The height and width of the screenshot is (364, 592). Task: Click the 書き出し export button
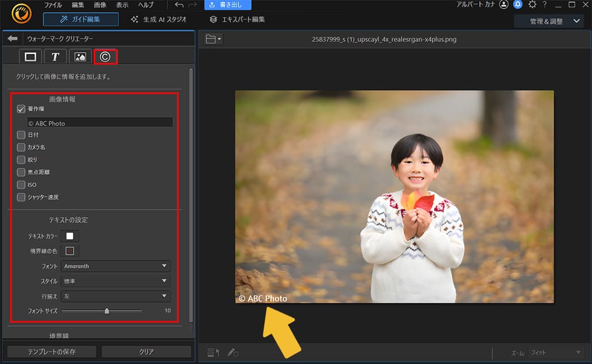pos(227,5)
